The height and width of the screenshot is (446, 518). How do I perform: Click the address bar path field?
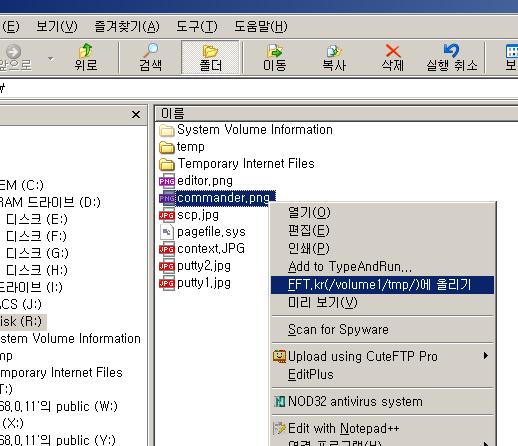pos(259,89)
